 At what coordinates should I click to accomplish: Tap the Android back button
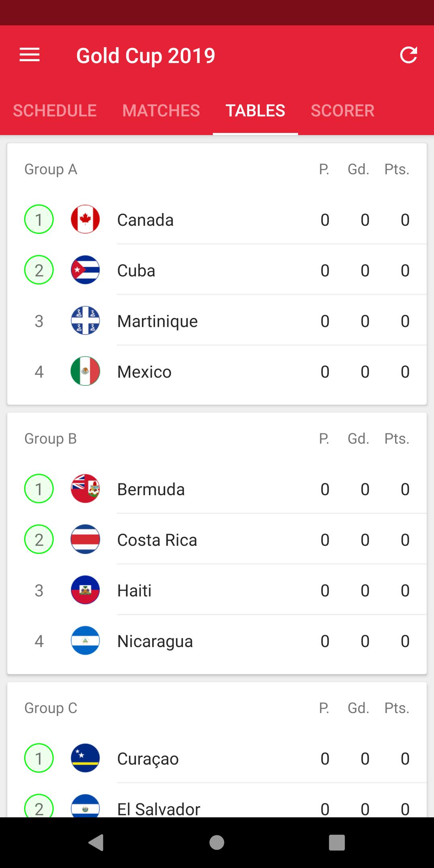click(96, 842)
